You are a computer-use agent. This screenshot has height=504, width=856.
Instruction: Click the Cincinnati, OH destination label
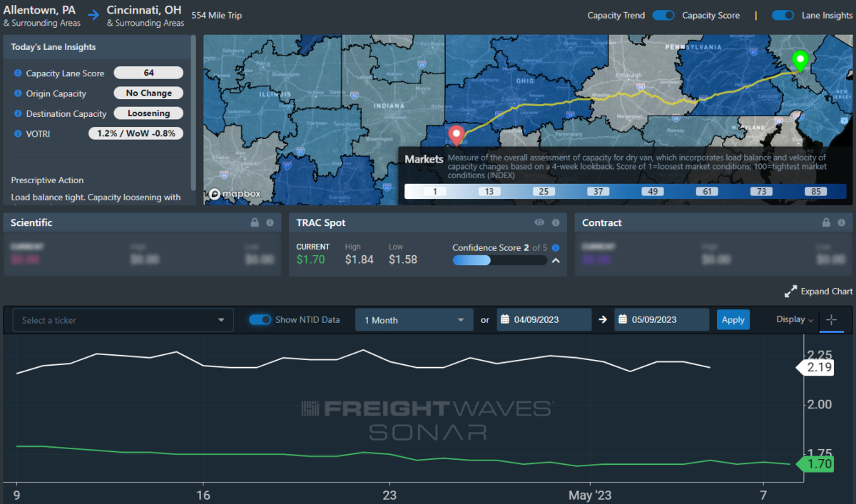coord(144,11)
